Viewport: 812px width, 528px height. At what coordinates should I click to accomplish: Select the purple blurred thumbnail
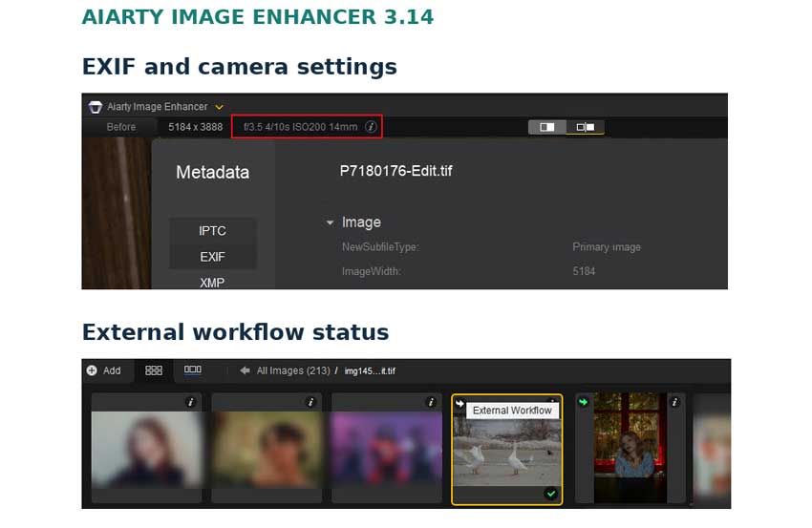(x=387, y=450)
